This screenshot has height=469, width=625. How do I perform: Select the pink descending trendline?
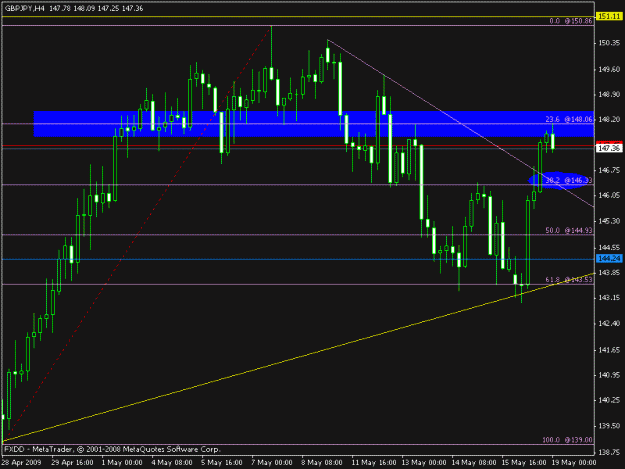pyautogui.click(x=460, y=123)
